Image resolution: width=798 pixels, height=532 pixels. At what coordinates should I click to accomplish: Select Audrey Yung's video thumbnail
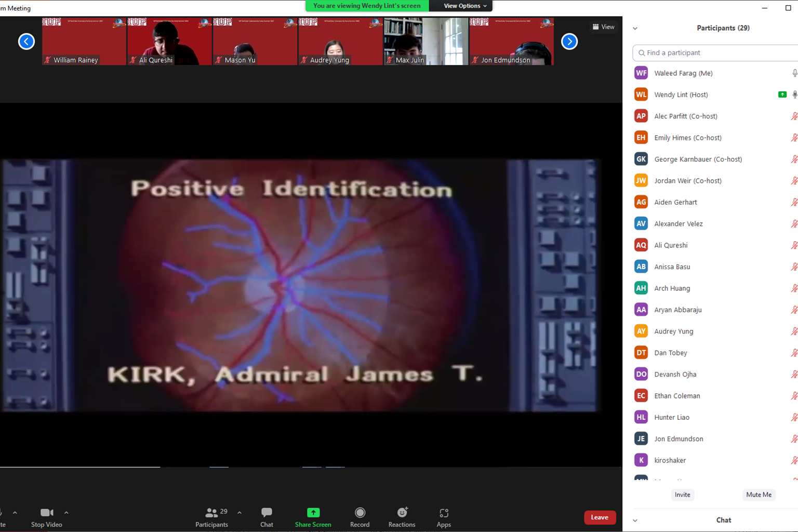point(340,42)
